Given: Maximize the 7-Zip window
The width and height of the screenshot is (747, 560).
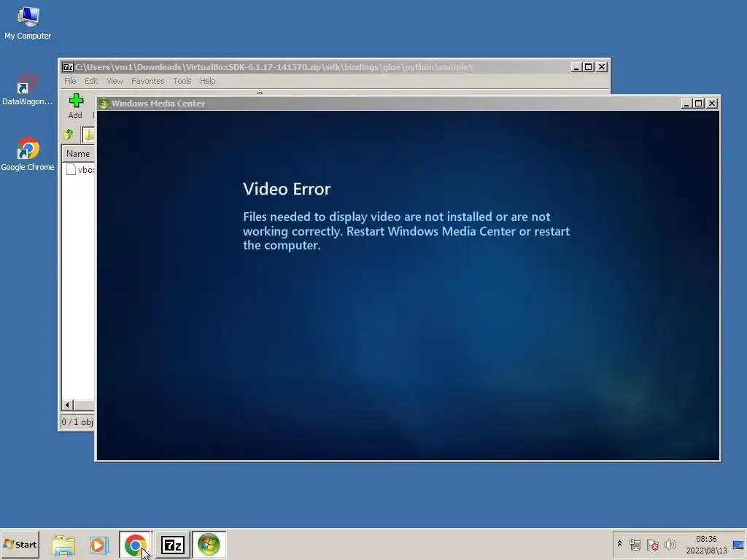Looking at the screenshot, I should [589, 67].
